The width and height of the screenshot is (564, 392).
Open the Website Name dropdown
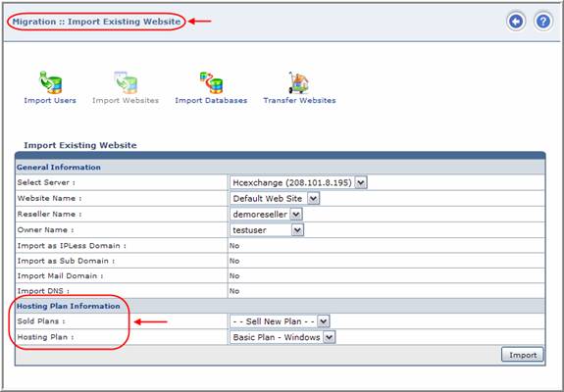tap(275, 198)
